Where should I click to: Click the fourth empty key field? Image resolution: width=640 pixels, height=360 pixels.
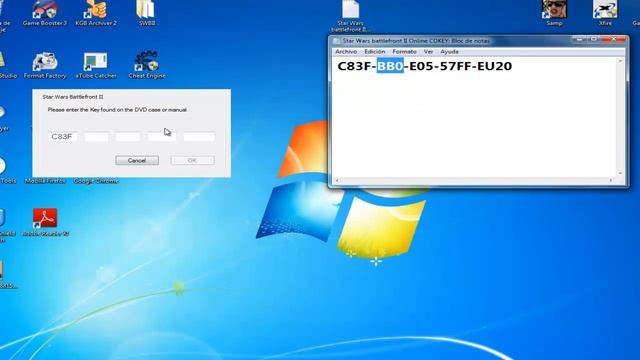click(x=162, y=137)
